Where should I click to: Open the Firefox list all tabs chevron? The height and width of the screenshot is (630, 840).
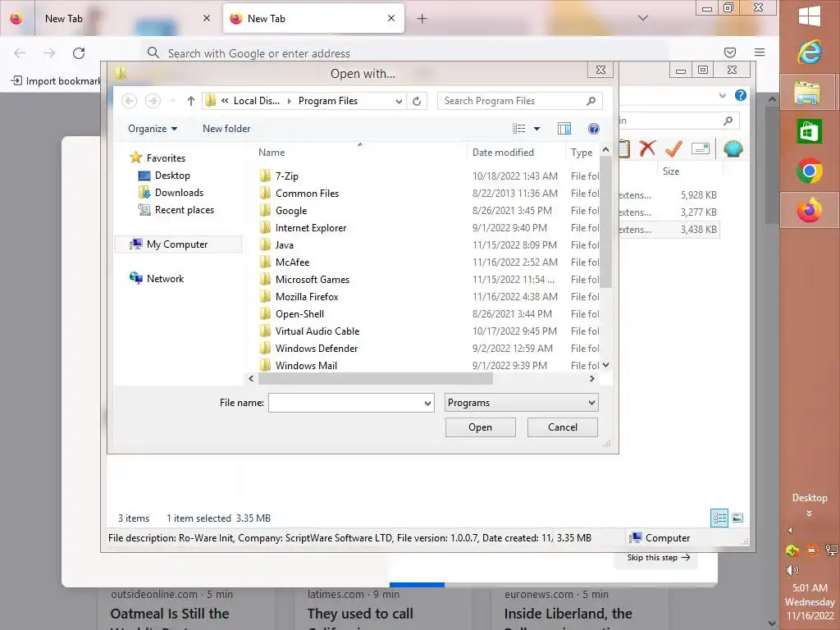click(643, 18)
